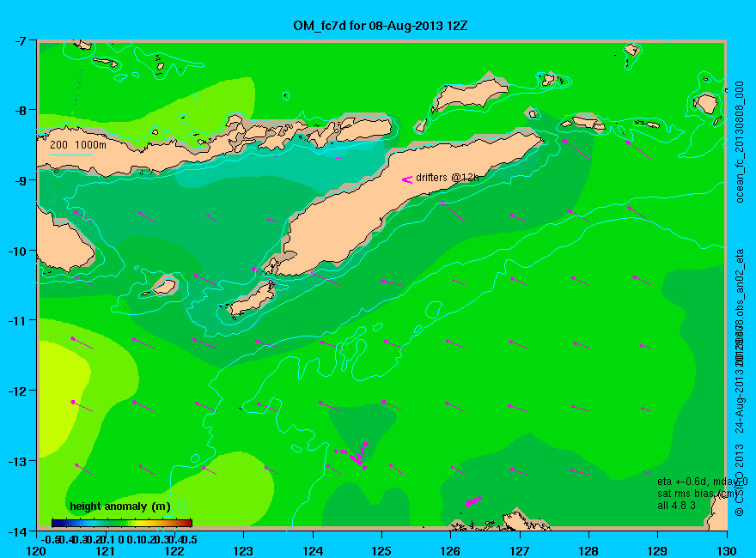Click latitude tick label -11
This screenshot has width=756, height=558.
(x=17, y=320)
